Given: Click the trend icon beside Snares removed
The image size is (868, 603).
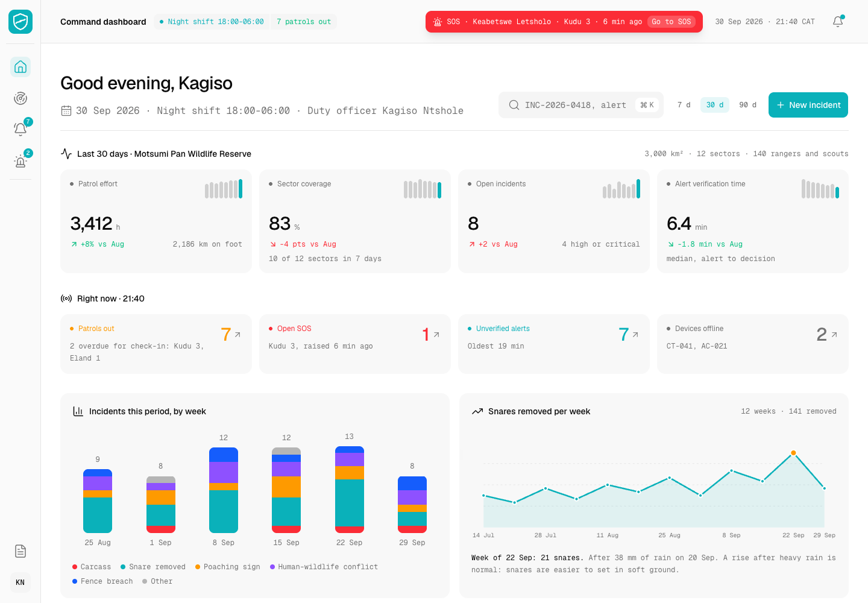Looking at the screenshot, I should (x=477, y=411).
